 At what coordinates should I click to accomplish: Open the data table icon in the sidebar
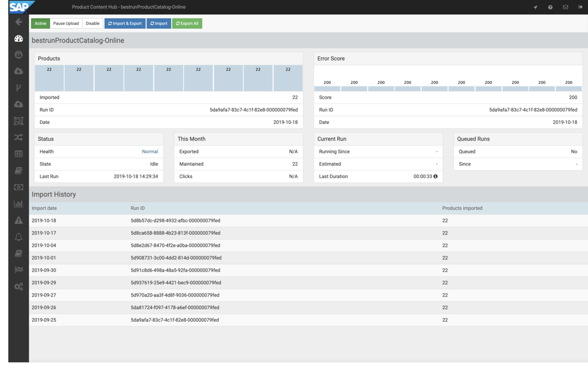tap(18, 153)
